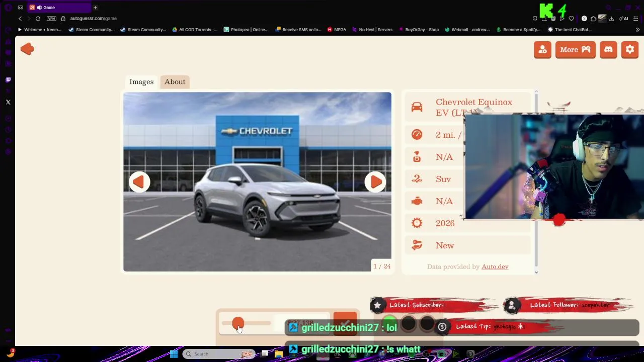Open the Webmail - andrew bookmark

click(467, 30)
